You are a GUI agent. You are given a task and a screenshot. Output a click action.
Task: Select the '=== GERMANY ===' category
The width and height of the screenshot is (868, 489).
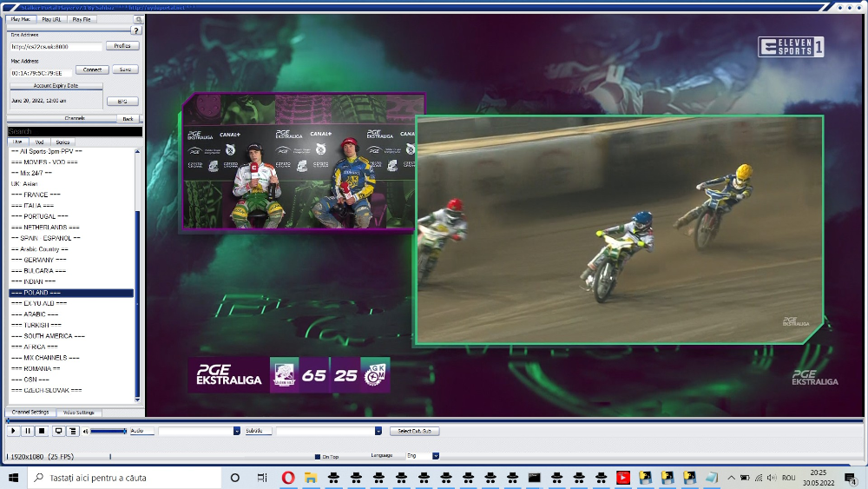[71, 260]
